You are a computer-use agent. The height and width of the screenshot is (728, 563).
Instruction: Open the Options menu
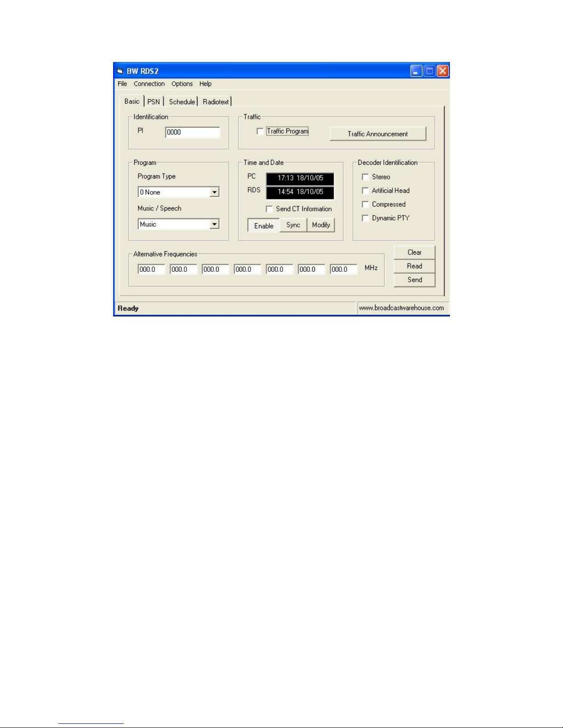click(182, 84)
